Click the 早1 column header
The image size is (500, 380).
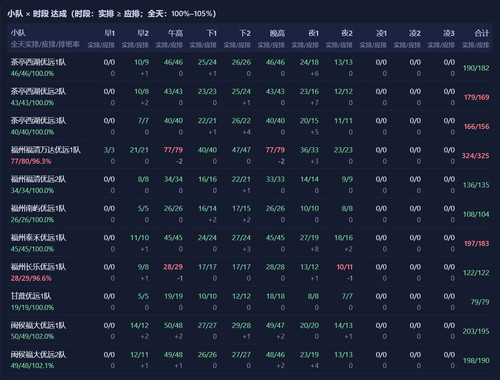109,33
